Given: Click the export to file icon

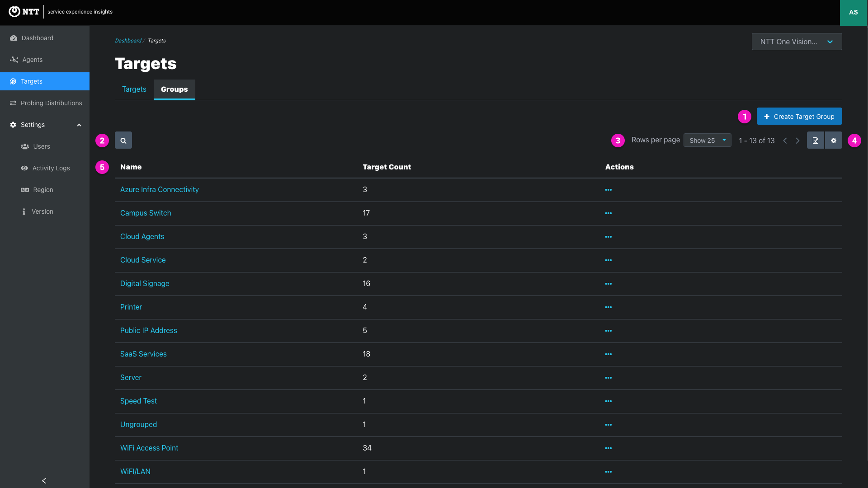Looking at the screenshot, I should click(x=815, y=141).
